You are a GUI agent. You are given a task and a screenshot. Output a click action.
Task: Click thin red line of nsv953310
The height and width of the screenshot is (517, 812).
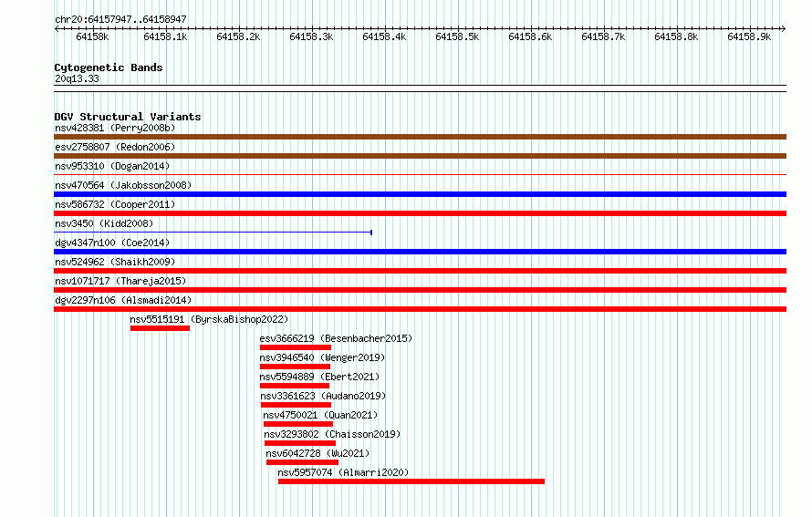pos(420,175)
